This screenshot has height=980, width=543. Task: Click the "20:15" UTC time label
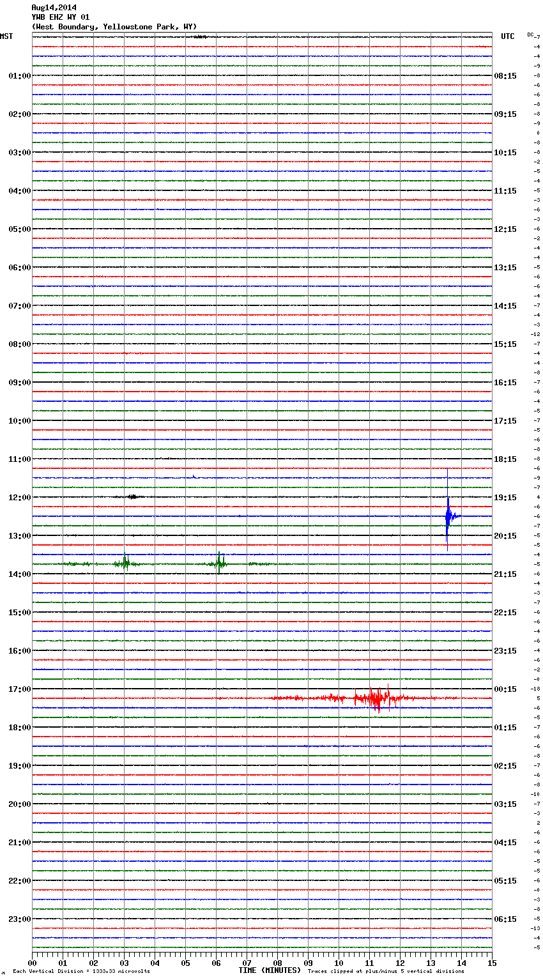tap(505, 536)
